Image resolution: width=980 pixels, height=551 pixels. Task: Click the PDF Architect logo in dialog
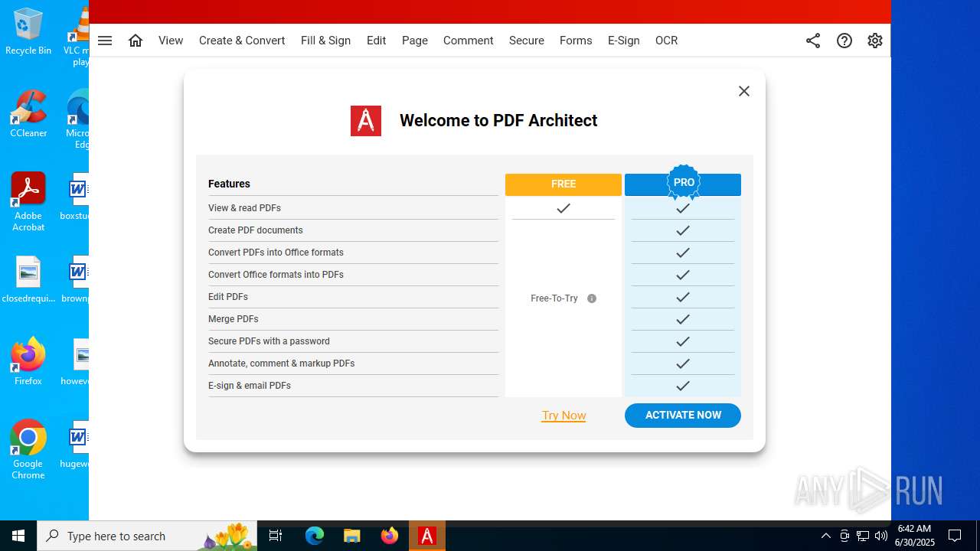point(366,121)
